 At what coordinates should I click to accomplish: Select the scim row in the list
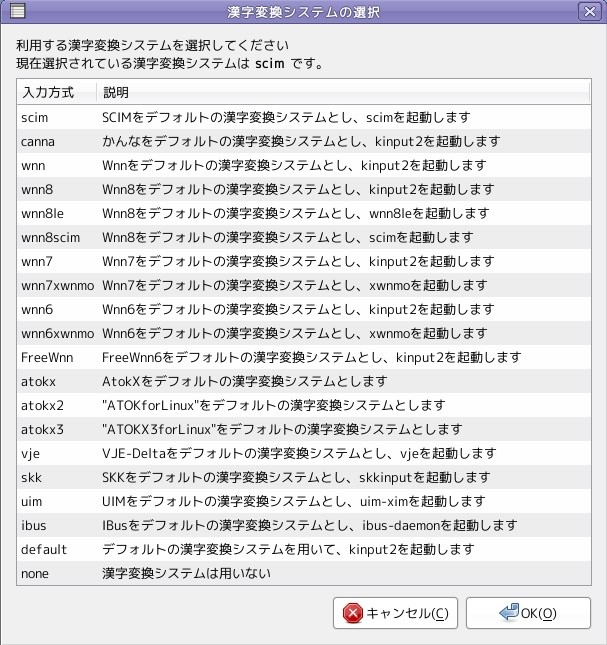304,117
